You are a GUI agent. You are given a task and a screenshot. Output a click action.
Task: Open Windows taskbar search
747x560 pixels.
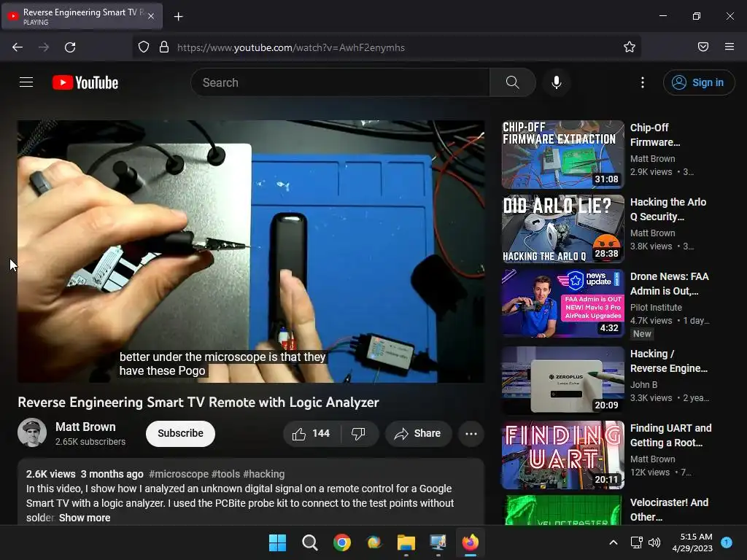tap(309, 542)
